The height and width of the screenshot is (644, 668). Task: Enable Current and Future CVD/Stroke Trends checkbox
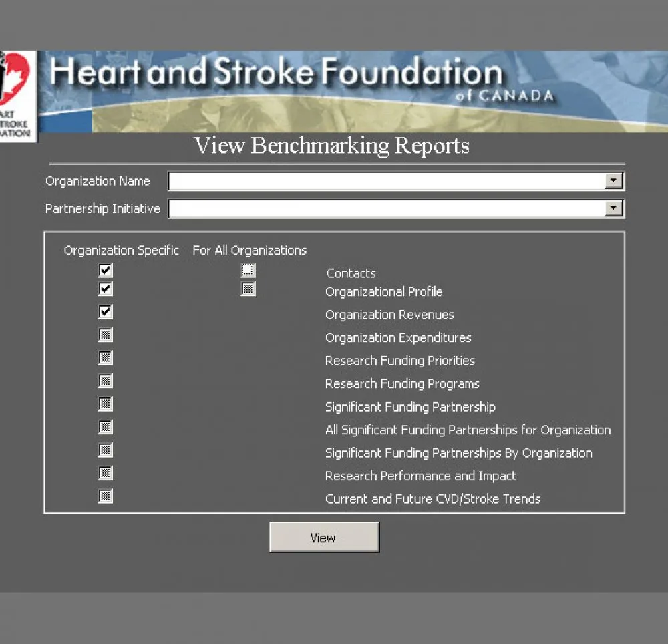tap(106, 496)
